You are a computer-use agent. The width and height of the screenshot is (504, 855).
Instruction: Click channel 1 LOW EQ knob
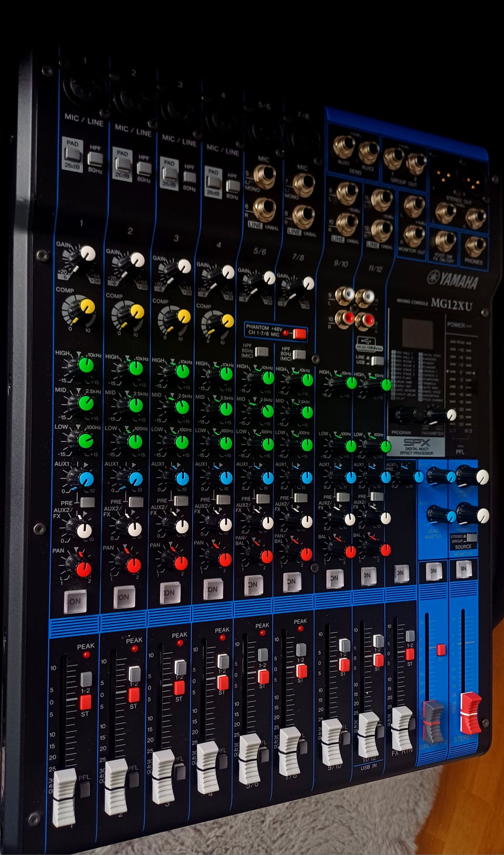[82, 440]
